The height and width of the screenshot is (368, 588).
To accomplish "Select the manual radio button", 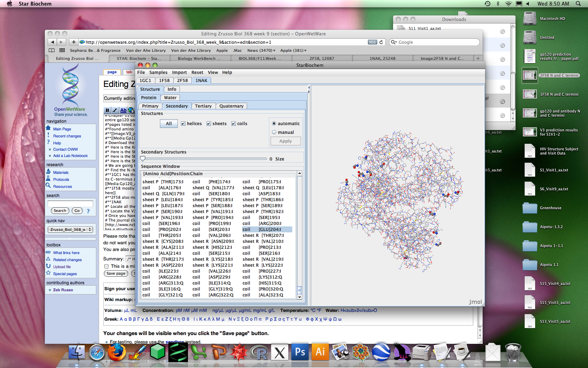I will pos(274,132).
